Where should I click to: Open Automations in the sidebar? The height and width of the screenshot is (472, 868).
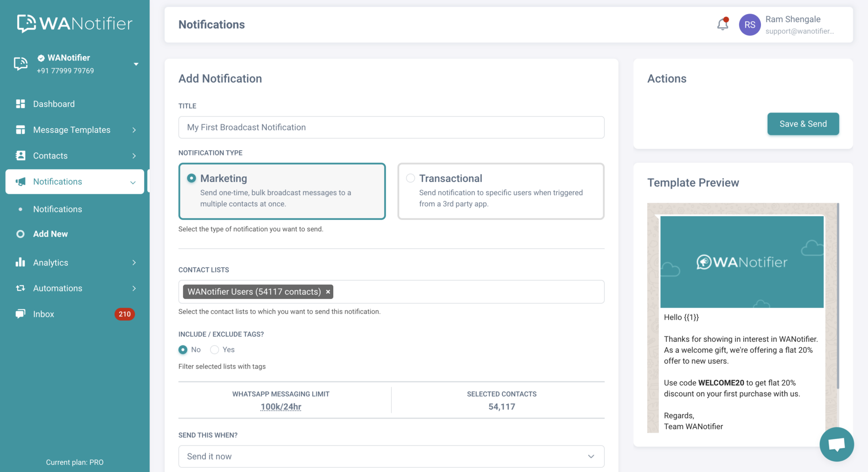coord(57,288)
